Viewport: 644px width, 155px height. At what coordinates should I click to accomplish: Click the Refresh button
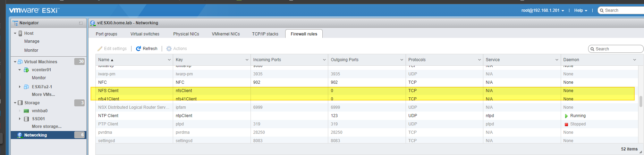click(x=147, y=49)
